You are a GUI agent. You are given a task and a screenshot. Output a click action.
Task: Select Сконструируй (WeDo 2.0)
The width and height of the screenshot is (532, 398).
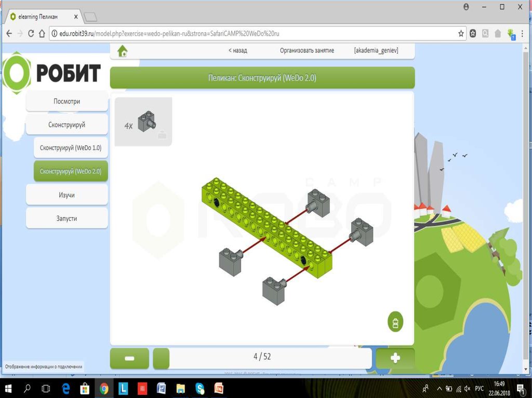point(71,171)
